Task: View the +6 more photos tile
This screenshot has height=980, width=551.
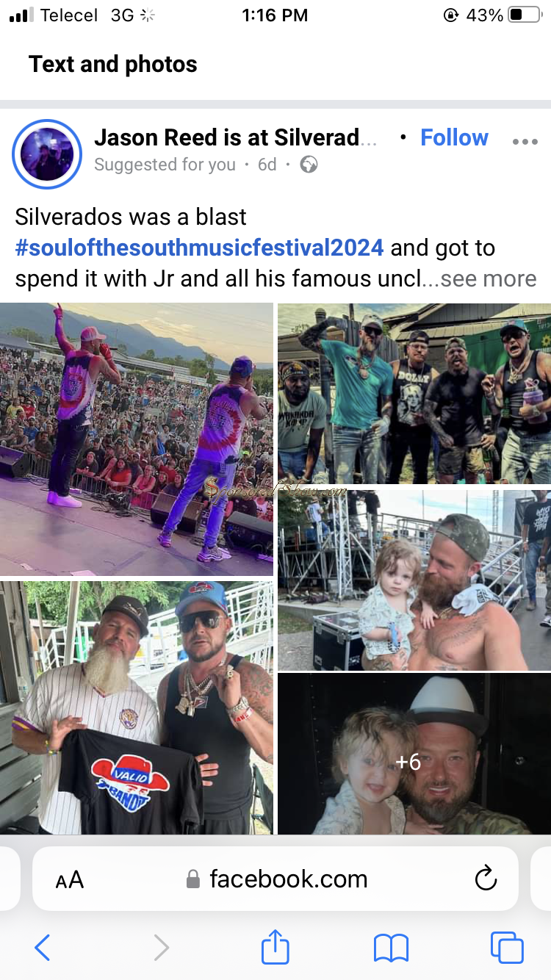Action: pos(414,754)
